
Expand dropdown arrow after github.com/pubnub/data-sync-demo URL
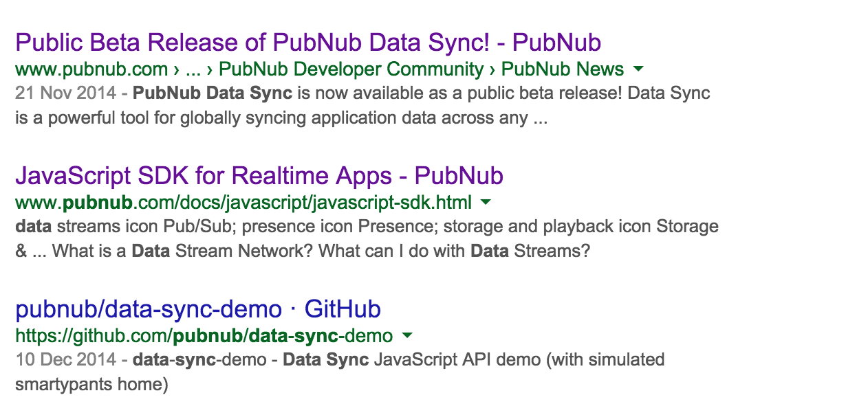(406, 335)
